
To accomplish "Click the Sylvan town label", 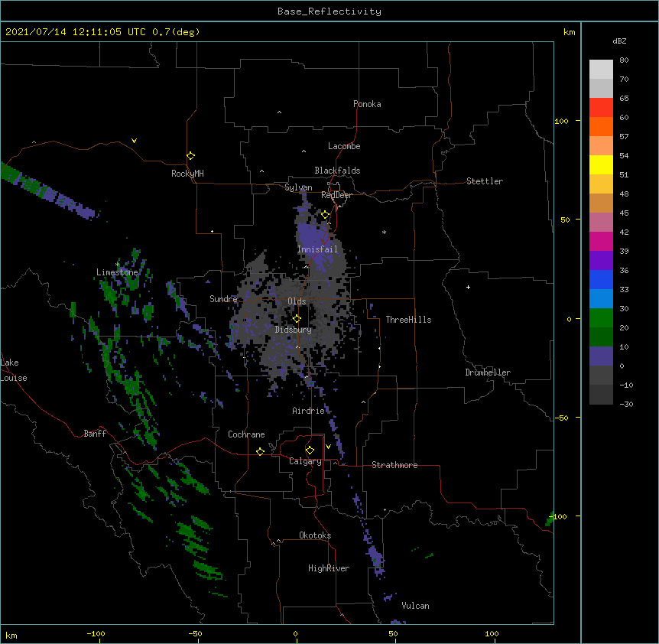I will (298, 187).
